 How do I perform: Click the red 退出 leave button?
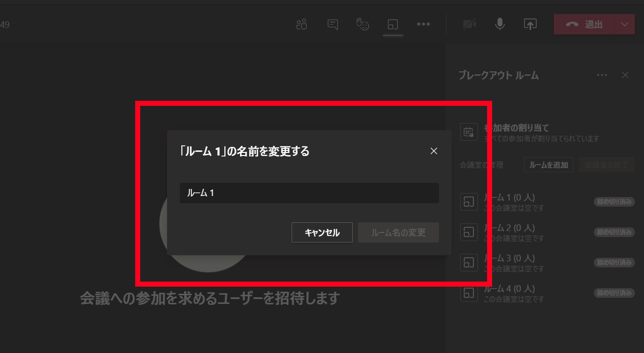point(584,24)
